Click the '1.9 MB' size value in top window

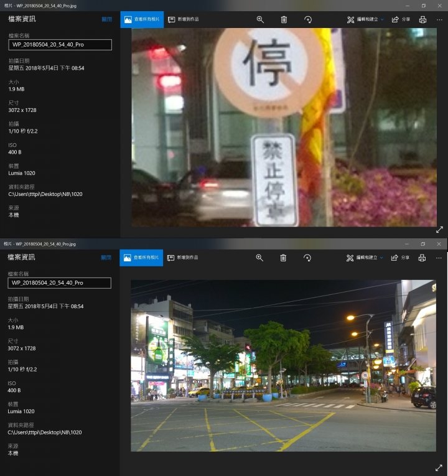[x=16, y=89]
